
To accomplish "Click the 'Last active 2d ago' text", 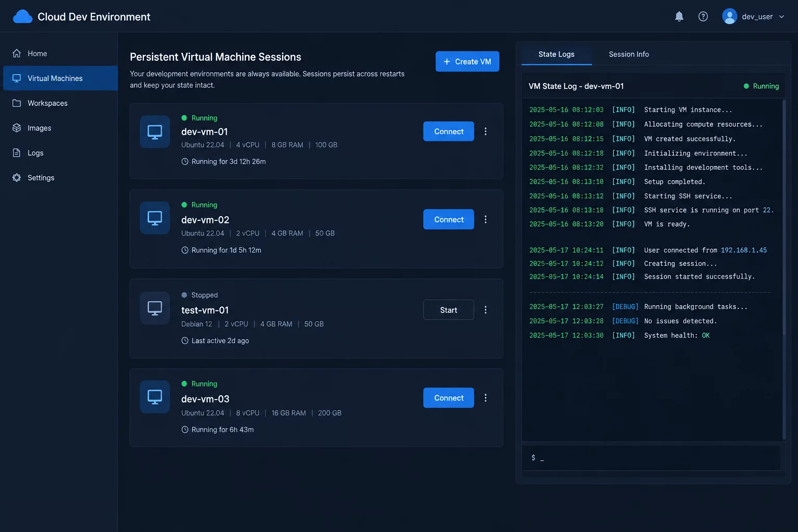I will 220,341.
